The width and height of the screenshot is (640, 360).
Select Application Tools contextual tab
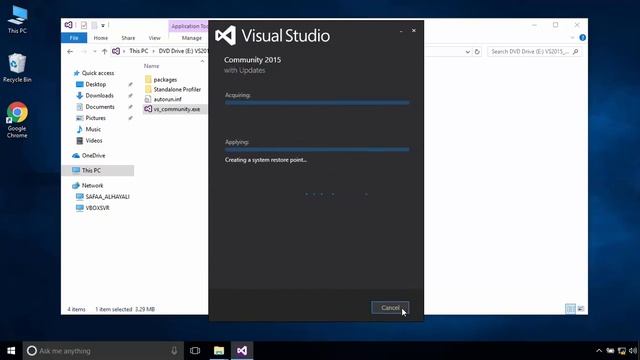[x=189, y=26]
